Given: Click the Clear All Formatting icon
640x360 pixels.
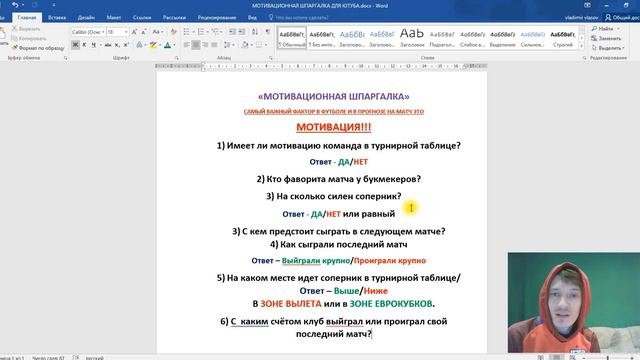Looking at the screenshot, I should [x=173, y=32].
